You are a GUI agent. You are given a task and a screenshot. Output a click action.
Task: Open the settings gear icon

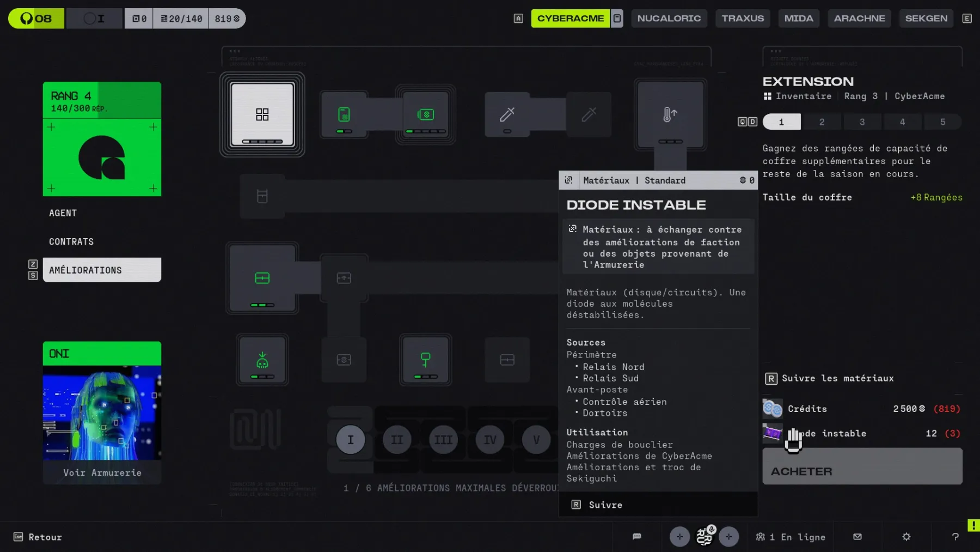(906, 537)
